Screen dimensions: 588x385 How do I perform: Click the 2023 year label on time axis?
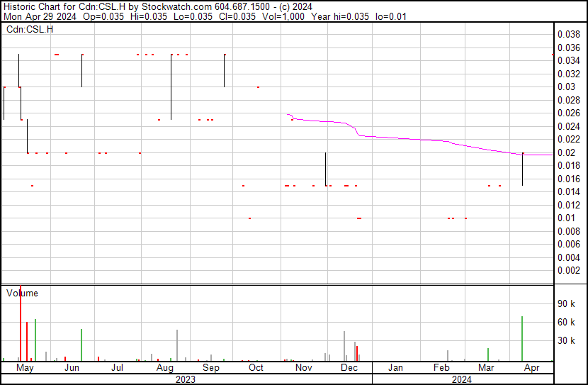click(186, 379)
